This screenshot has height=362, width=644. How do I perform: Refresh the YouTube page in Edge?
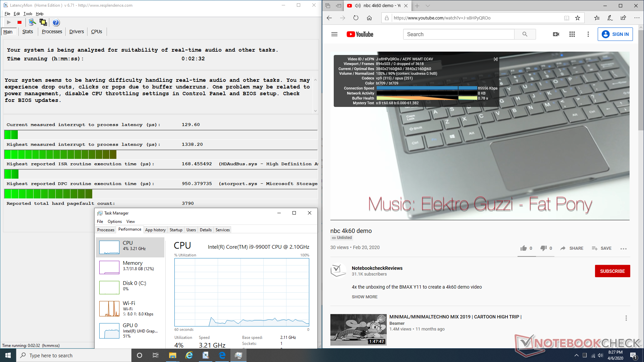click(x=356, y=18)
